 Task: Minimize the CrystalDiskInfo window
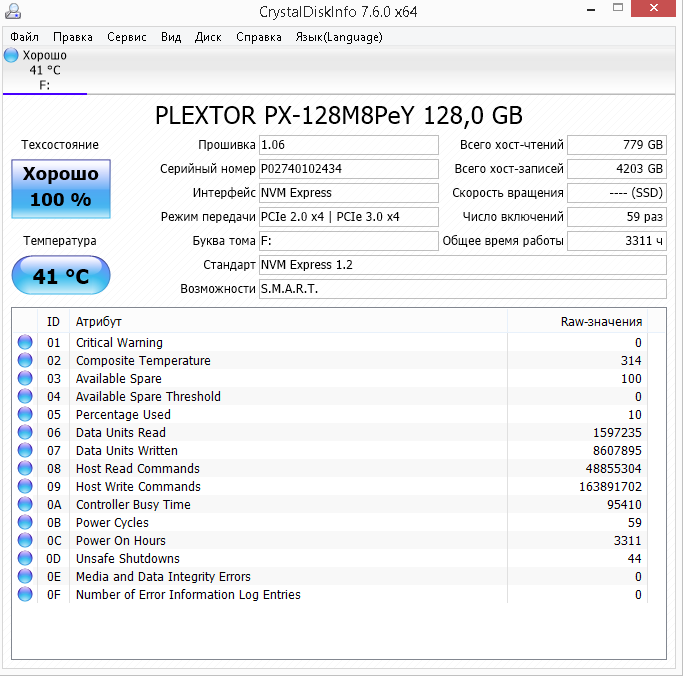point(591,9)
